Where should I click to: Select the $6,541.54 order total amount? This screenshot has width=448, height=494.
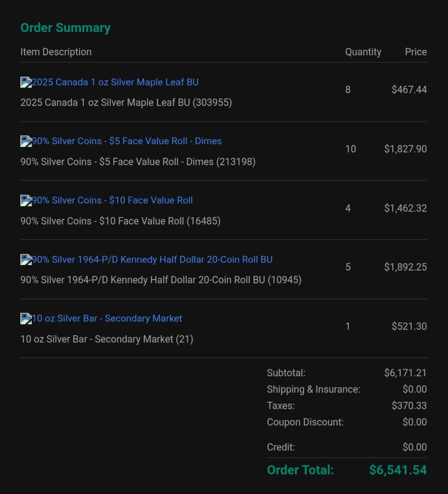398,470
